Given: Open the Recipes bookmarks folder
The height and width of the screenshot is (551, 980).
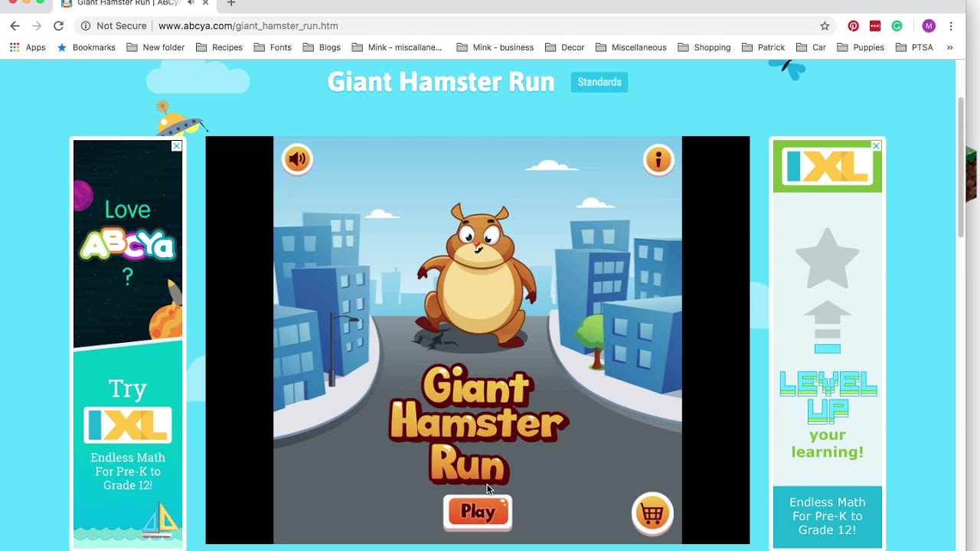Looking at the screenshot, I should click(219, 47).
